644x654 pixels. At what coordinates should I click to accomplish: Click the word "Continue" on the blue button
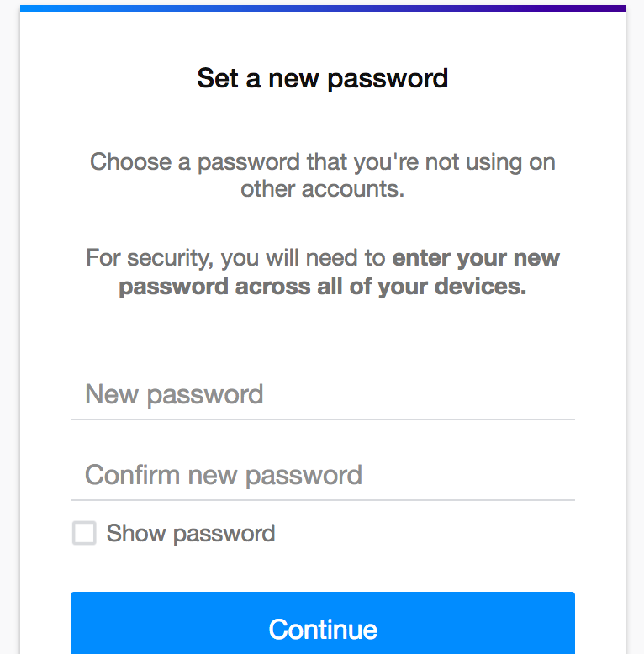tap(323, 630)
